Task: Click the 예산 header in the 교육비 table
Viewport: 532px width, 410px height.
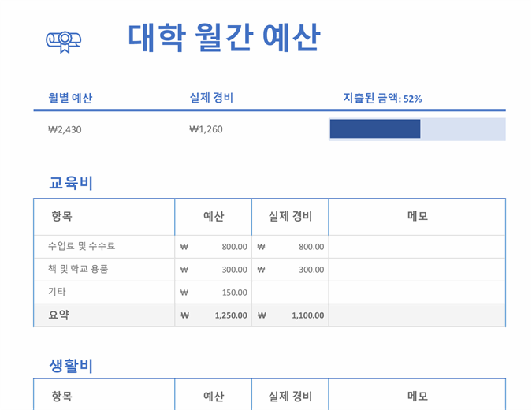Action: (214, 217)
